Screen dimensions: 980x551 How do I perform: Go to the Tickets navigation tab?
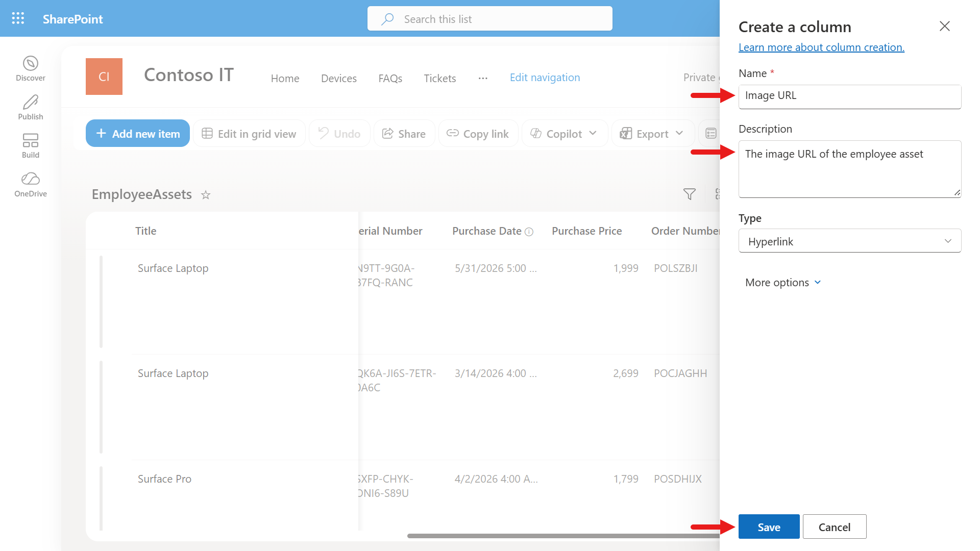point(440,78)
